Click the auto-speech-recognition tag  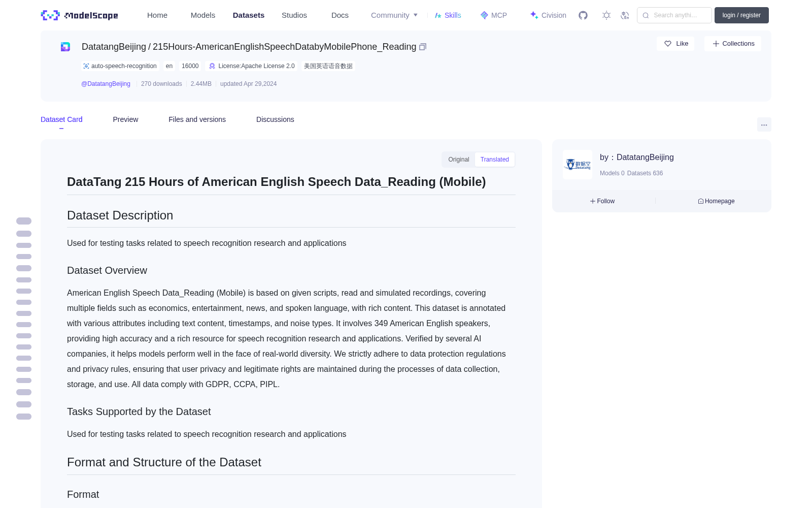pos(120,66)
